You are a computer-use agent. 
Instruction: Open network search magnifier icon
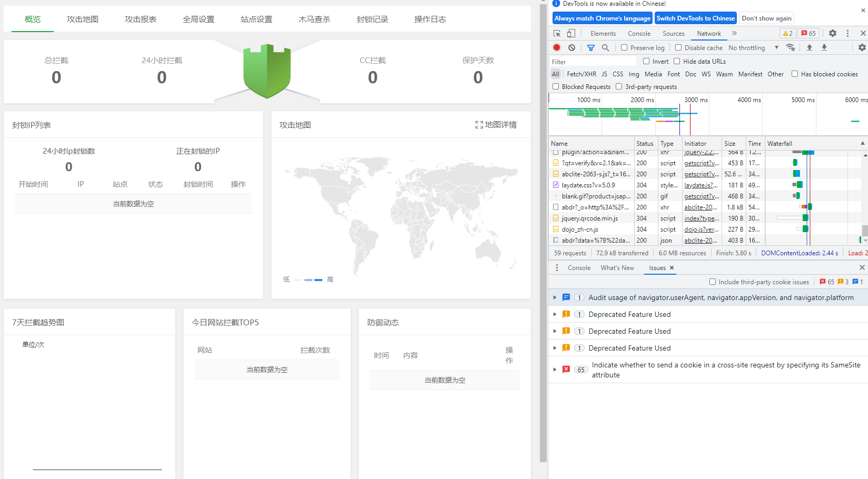click(x=606, y=47)
